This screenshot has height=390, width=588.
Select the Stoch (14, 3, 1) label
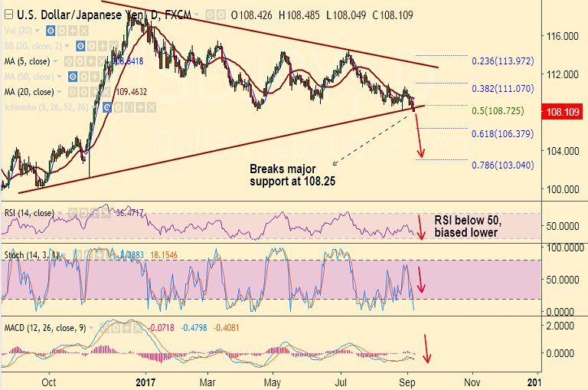pyautogui.click(x=31, y=255)
